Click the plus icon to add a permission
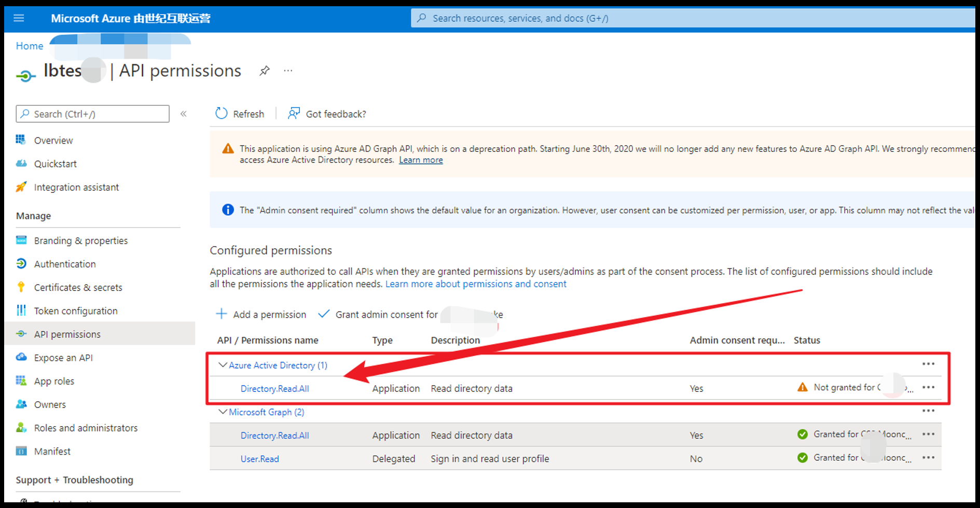980x508 pixels. pos(222,314)
